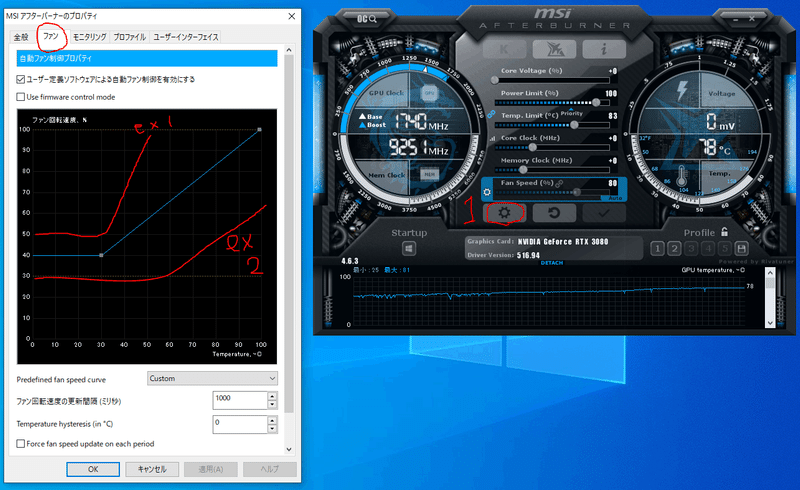Click the OK button
800x490 pixels.
click(93, 469)
